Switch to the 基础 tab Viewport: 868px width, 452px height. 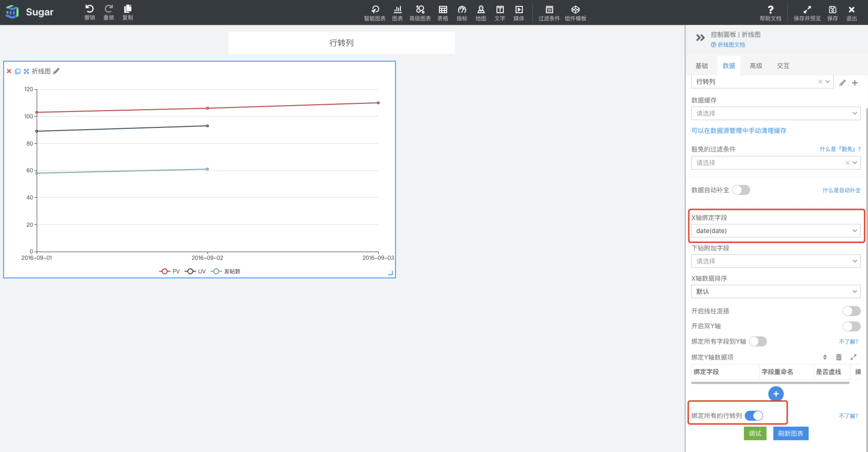tap(702, 66)
